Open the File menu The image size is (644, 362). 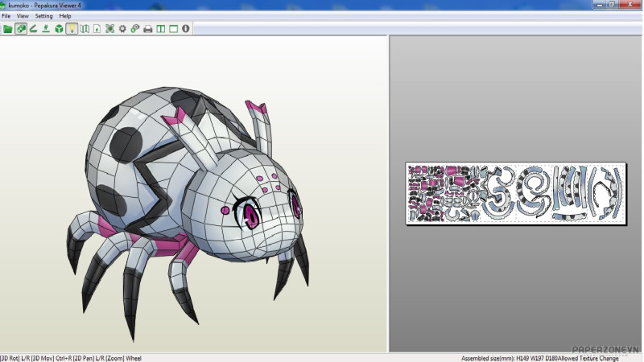(x=6, y=16)
